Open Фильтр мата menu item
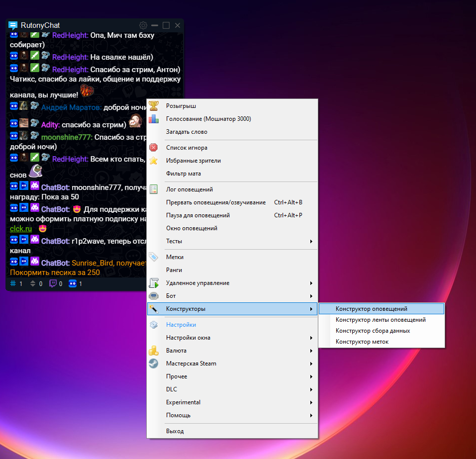The width and height of the screenshot is (476, 459). click(x=232, y=174)
